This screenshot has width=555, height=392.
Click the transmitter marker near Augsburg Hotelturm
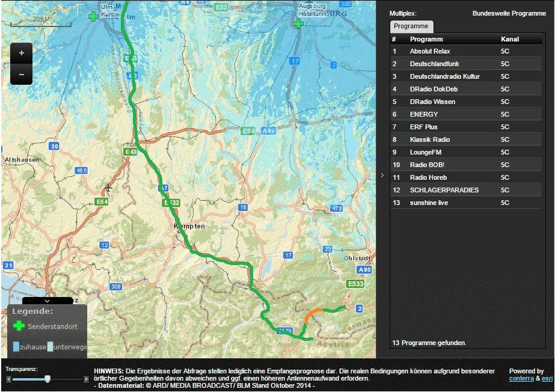(298, 23)
